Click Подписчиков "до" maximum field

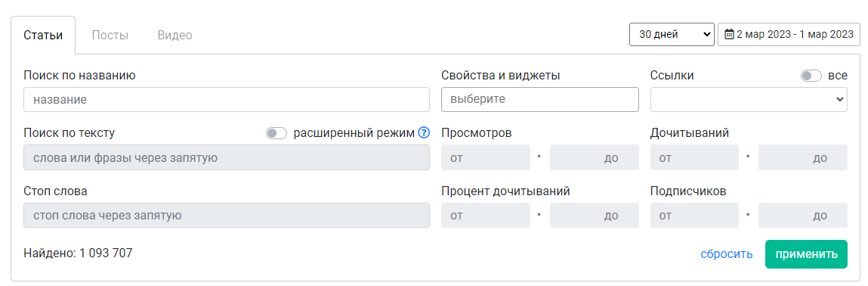click(x=803, y=215)
